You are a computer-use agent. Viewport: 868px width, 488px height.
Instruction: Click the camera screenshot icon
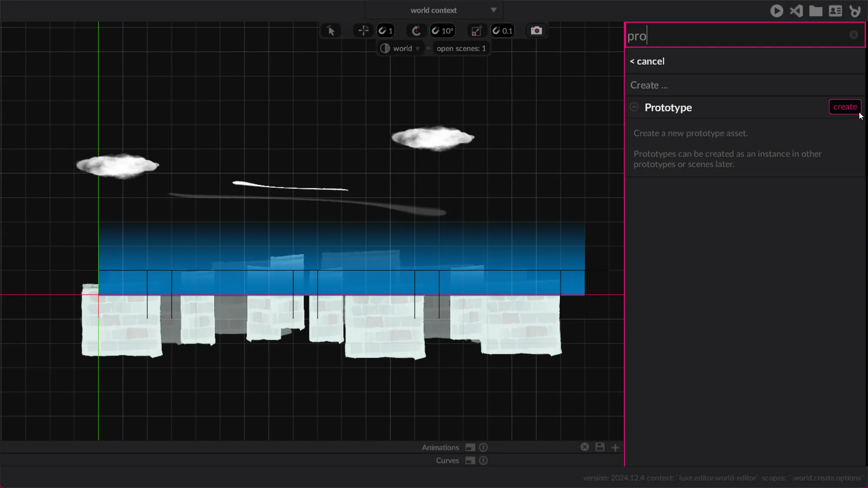[536, 31]
